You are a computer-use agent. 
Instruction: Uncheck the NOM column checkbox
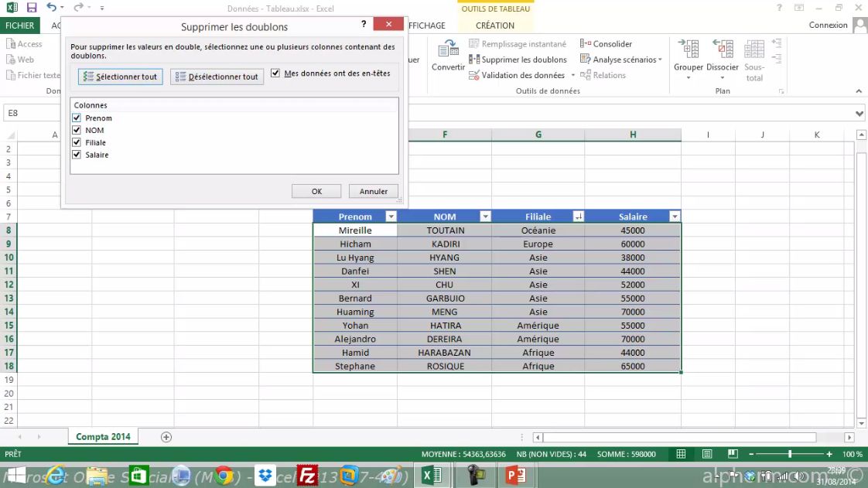pos(77,130)
